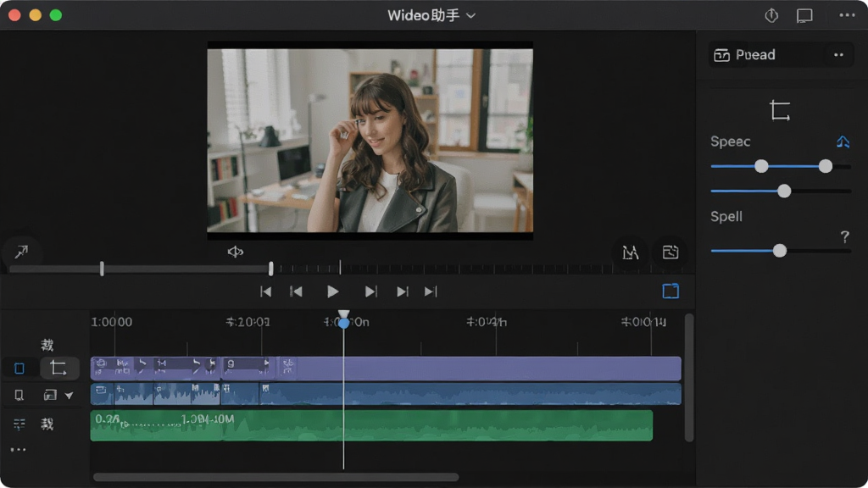Viewport: 868px width, 488px height.
Task: Select the blue waveform clip on the timeline
Action: 386,395
